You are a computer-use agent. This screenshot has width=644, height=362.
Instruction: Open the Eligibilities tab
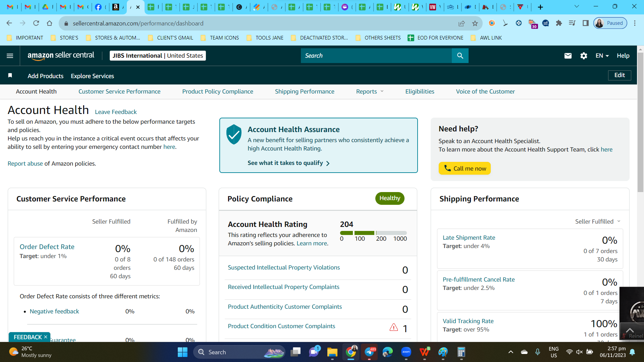click(x=420, y=92)
